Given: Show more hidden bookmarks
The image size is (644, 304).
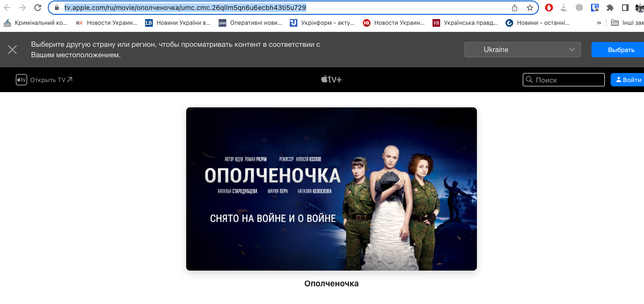Looking at the screenshot, I should coord(600,22).
